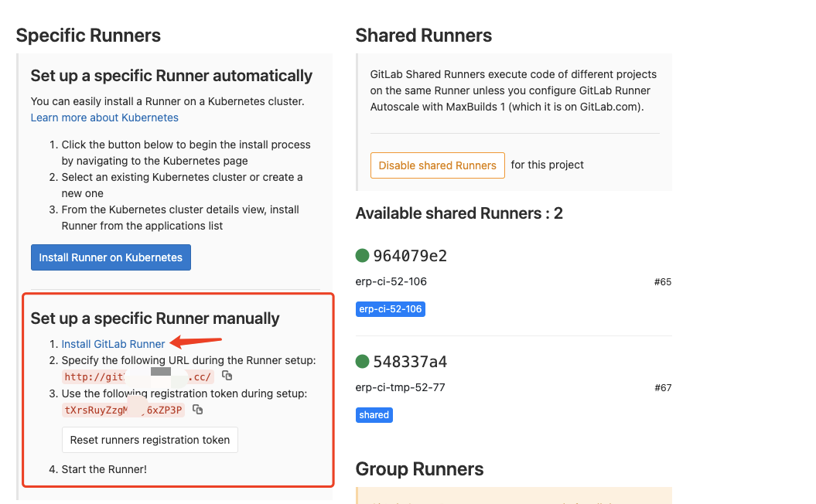Click the Group Runners heading
This screenshot has width=816, height=504.
[x=419, y=469]
